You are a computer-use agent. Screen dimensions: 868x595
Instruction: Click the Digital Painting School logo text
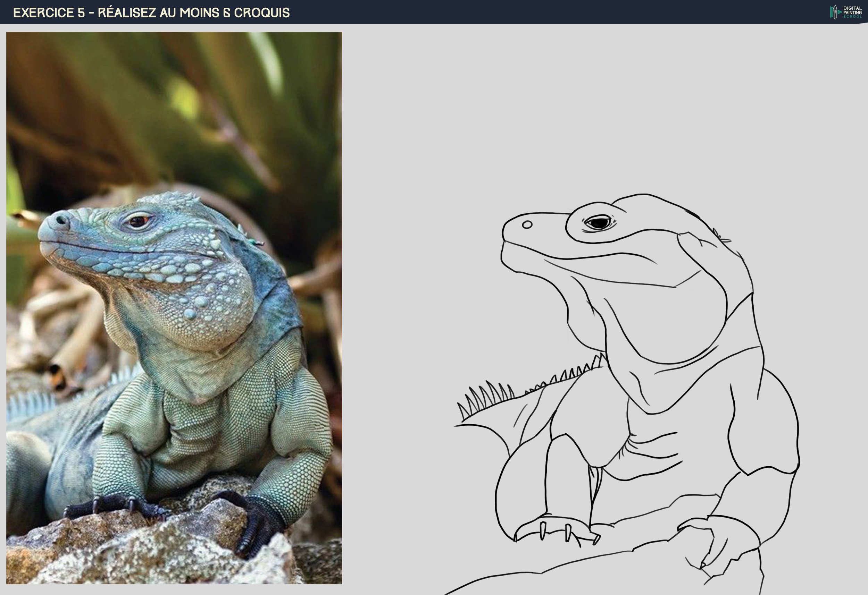(852, 12)
